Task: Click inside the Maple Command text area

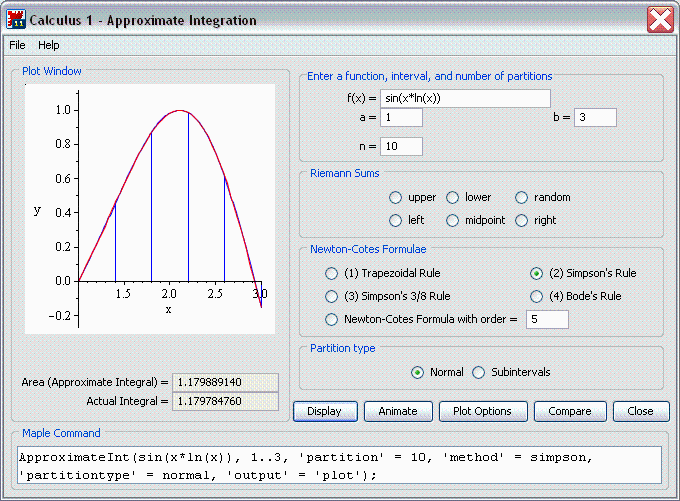Action: 340,465
